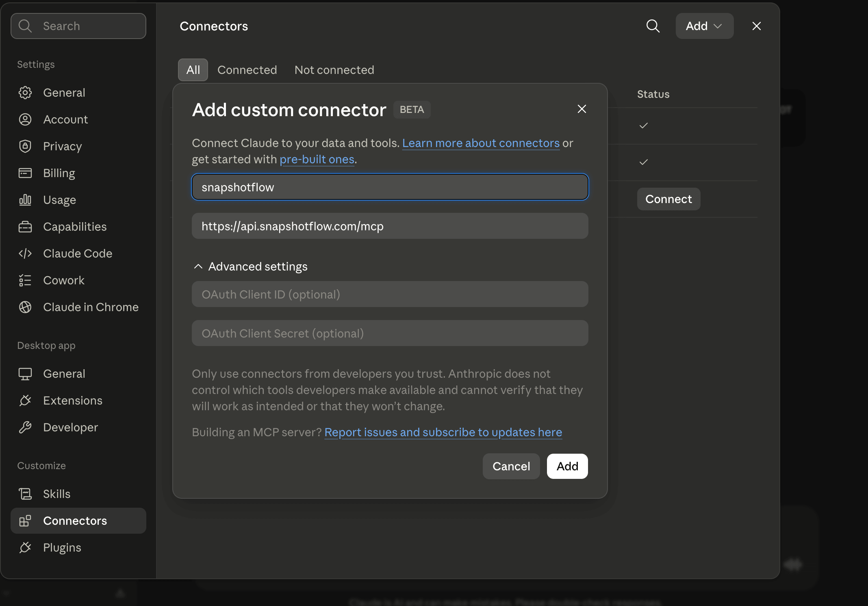Click the Claude Code brackets icon
This screenshot has width=868, height=606.
point(25,253)
